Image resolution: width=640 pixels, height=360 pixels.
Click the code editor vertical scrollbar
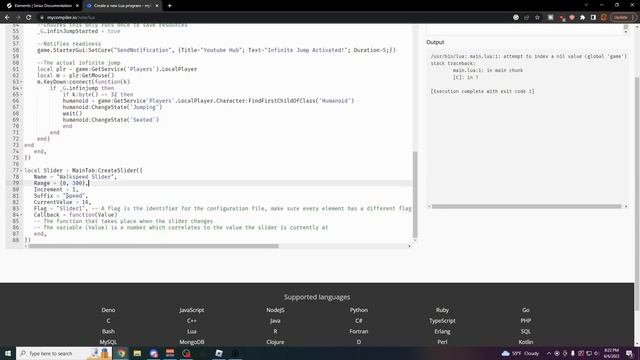click(x=415, y=194)
